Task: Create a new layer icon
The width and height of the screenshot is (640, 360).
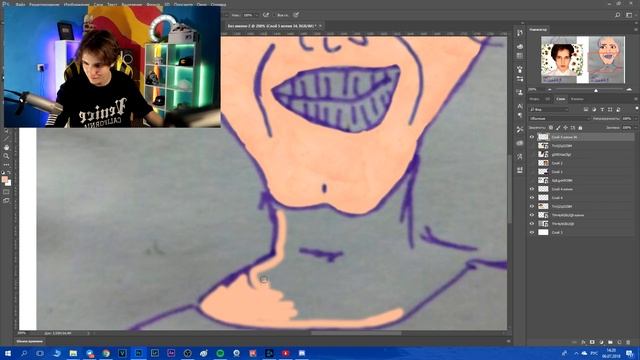Action: click(619, 342)
